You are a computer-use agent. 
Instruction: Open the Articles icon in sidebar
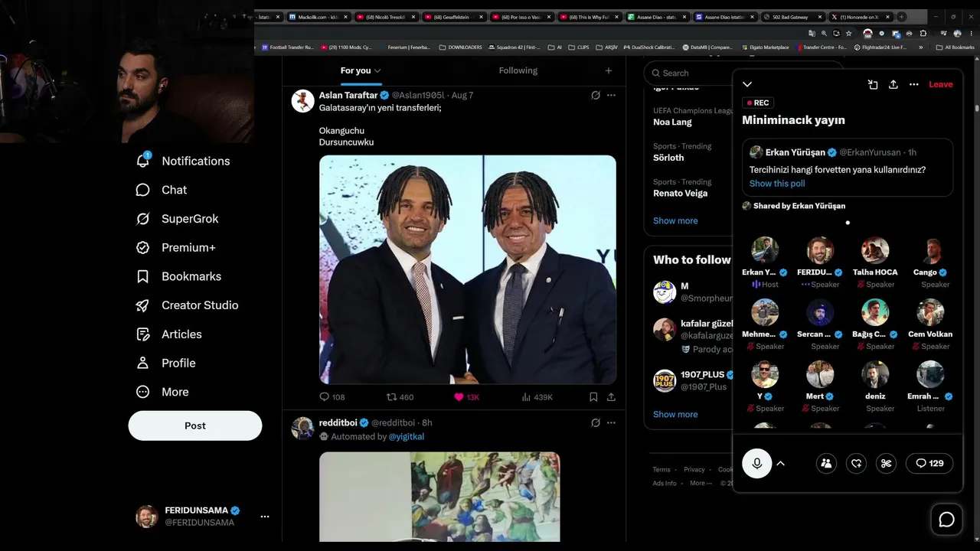(x=142, y=334)
